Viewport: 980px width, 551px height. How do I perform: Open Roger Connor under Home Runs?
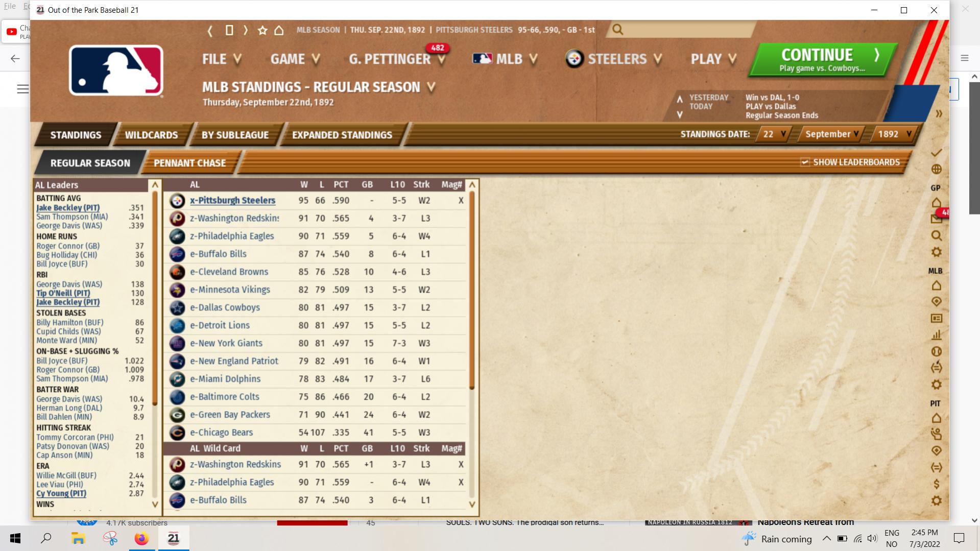coord(68,246)
